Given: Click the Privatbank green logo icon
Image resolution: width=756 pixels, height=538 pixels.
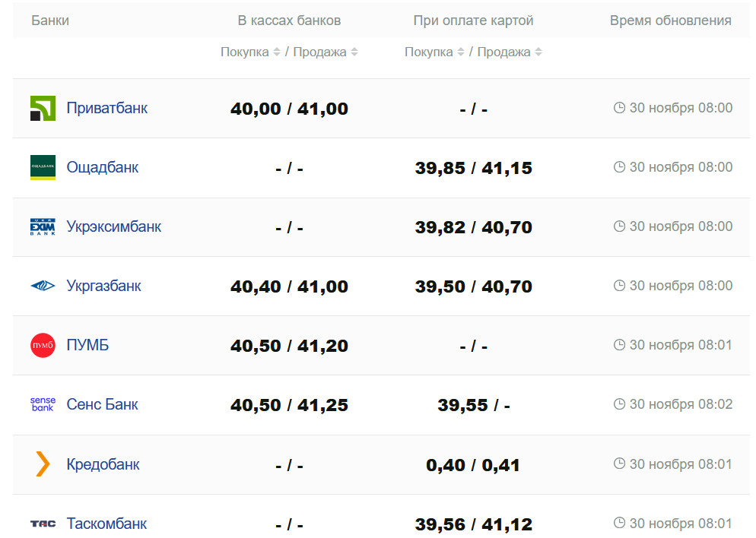Looking at the screenshot, I should [x=43, y=108].
